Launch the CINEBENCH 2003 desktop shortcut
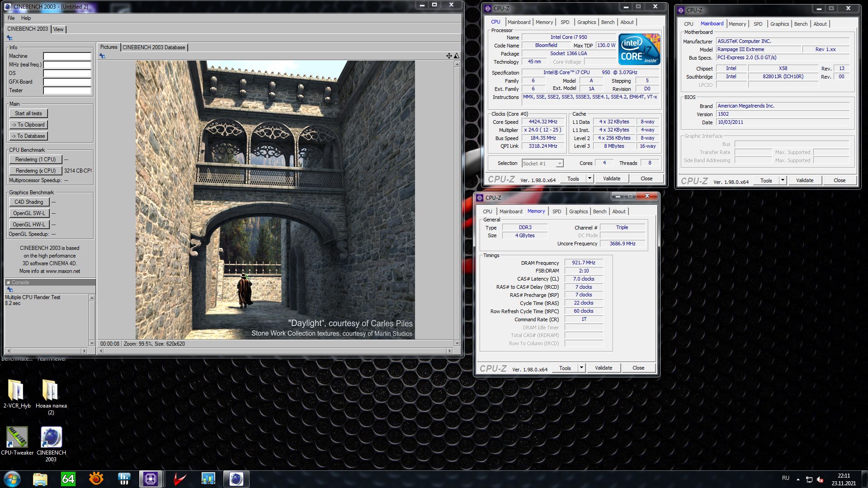 (51, 444)
